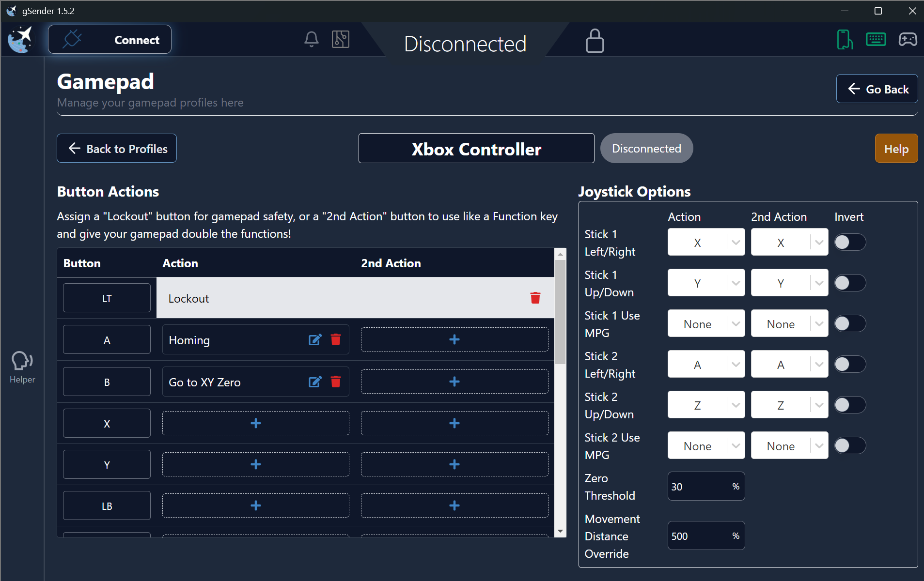Click the Connect button
This screenshot has height=581, width=924.
[x=110, y=39]
